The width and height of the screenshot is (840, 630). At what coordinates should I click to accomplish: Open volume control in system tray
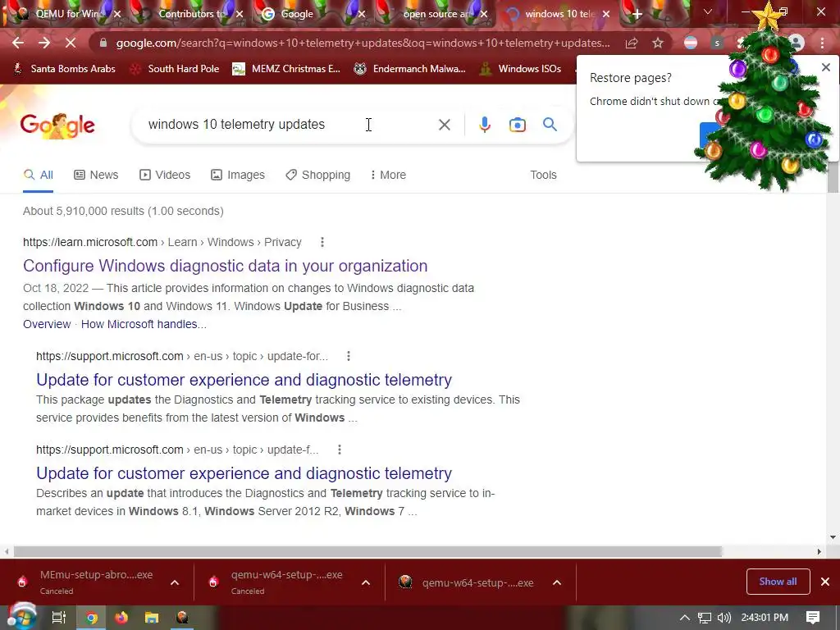[x=724, y=618]
